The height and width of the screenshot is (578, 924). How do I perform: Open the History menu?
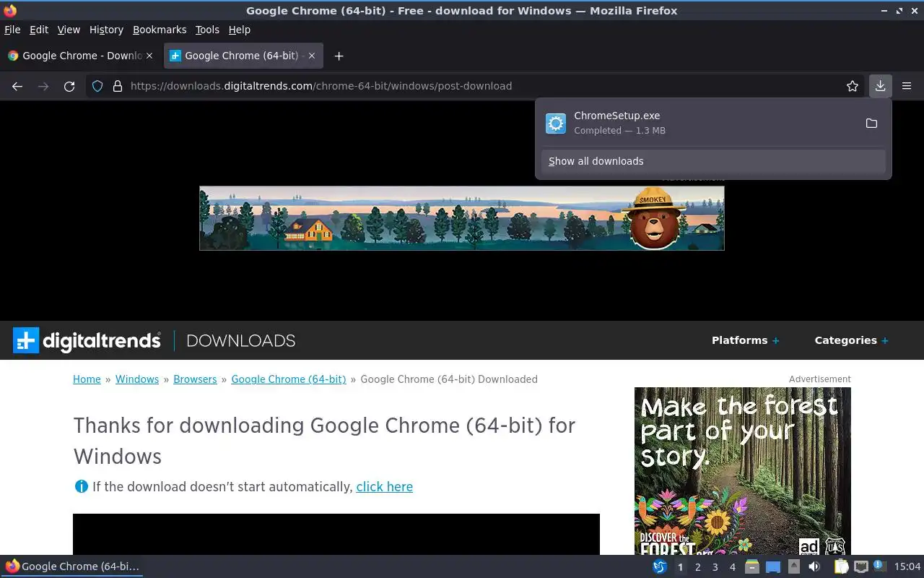point(106,30)
